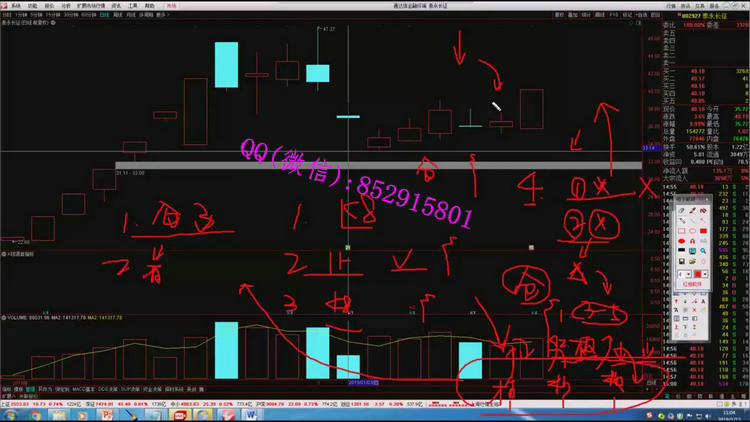Click the button at bottom of drawing palette
Screen dimensions: 750x422
692,284
